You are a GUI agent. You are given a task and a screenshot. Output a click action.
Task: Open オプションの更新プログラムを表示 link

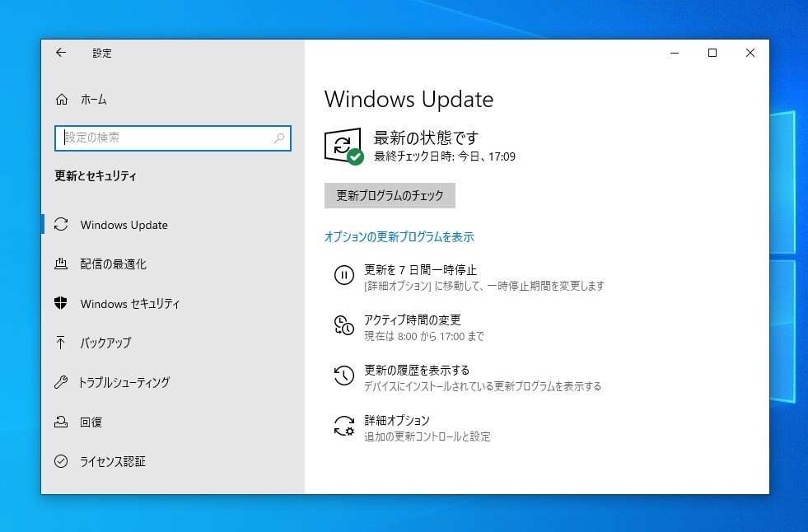click(x=399, y=236)
